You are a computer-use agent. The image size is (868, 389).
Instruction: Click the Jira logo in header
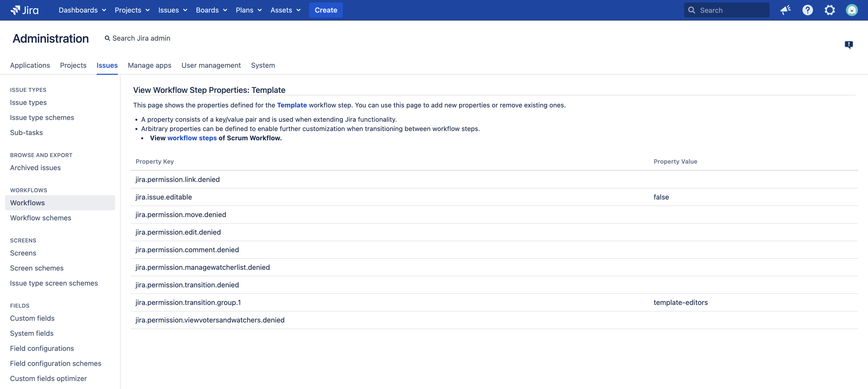point(24,10)
